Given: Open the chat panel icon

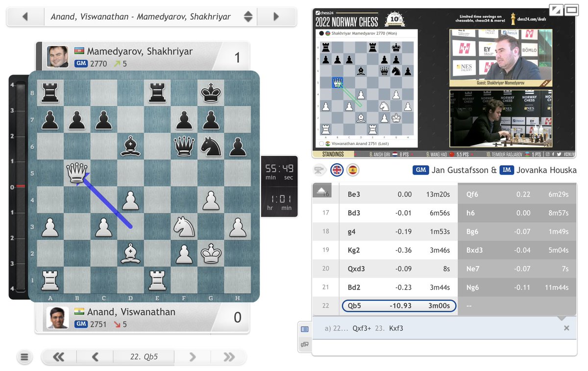Looking at the screenshot, I should coord(305,345).
